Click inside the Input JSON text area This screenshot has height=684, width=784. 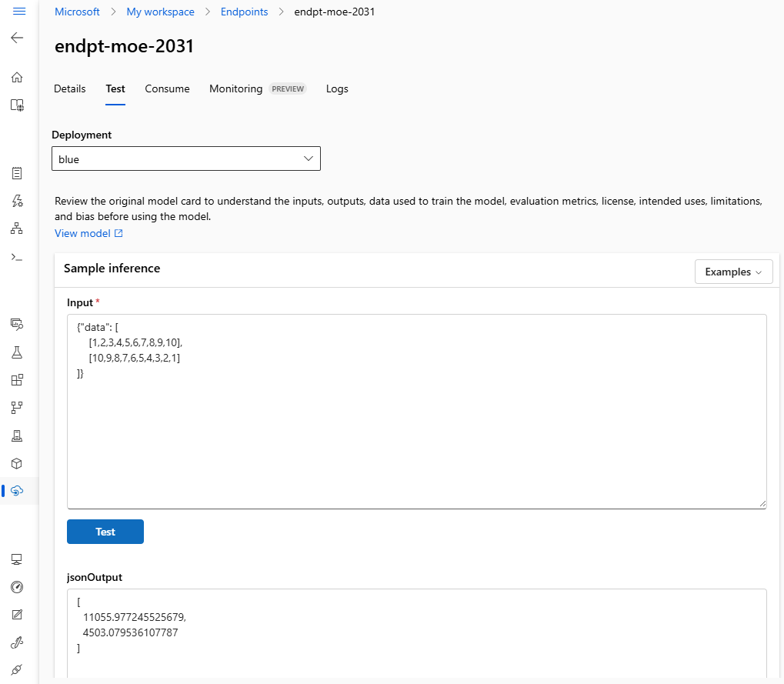click(416, 431)
